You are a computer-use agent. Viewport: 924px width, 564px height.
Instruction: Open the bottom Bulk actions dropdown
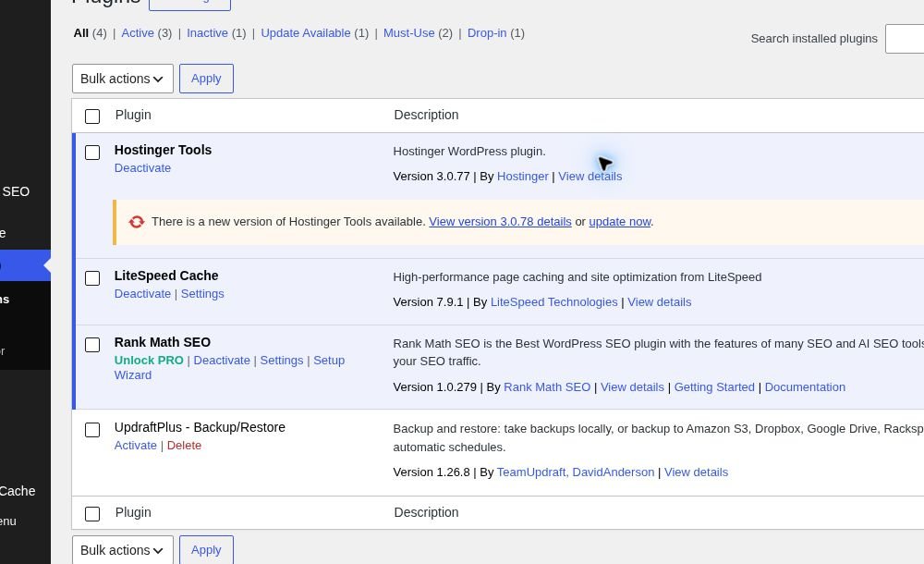(123, 550)
